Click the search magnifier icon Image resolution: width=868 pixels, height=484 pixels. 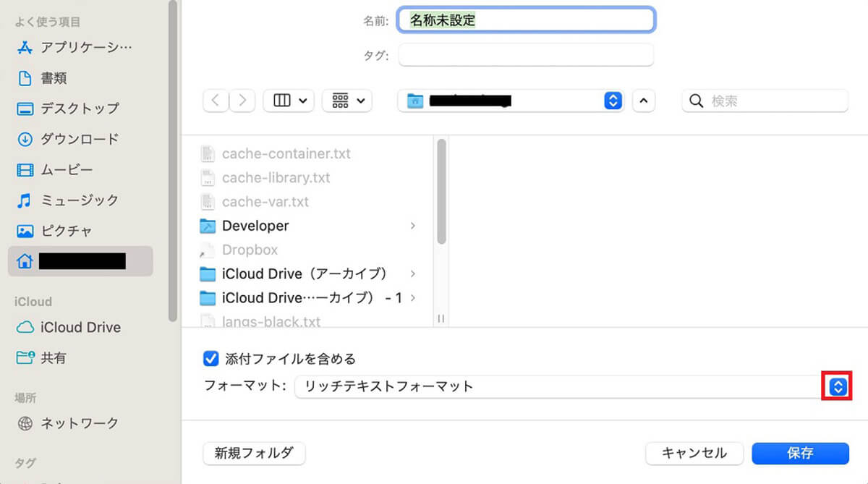click(697, 101)
